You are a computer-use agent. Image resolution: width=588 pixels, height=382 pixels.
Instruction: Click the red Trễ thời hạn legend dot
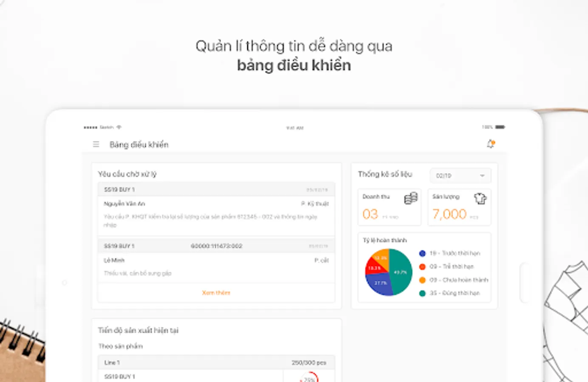[422, 267]
